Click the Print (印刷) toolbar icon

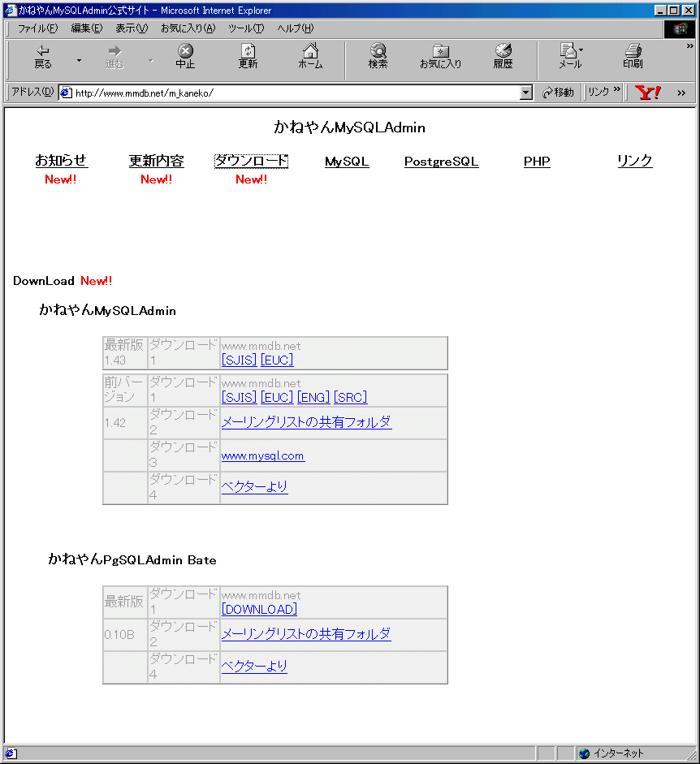(633, 57)
